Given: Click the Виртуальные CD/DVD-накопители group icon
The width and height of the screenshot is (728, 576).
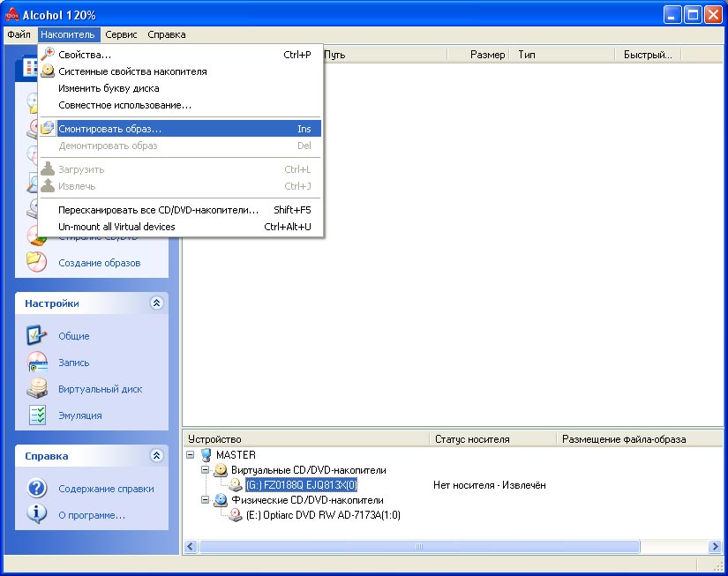Looking at the screenshot, I should point(221,470).
